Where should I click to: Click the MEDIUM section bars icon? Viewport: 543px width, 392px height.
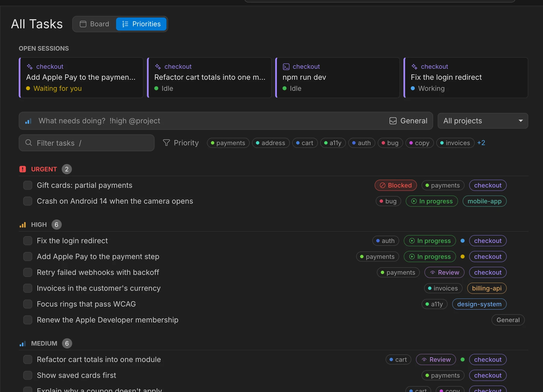click(23, 343)
